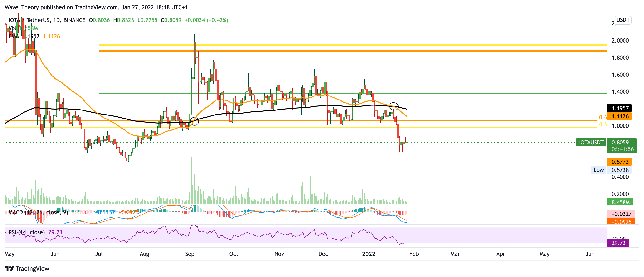Select the MACD (12, 26, close, 9) legend

click(x=38, y=212)
